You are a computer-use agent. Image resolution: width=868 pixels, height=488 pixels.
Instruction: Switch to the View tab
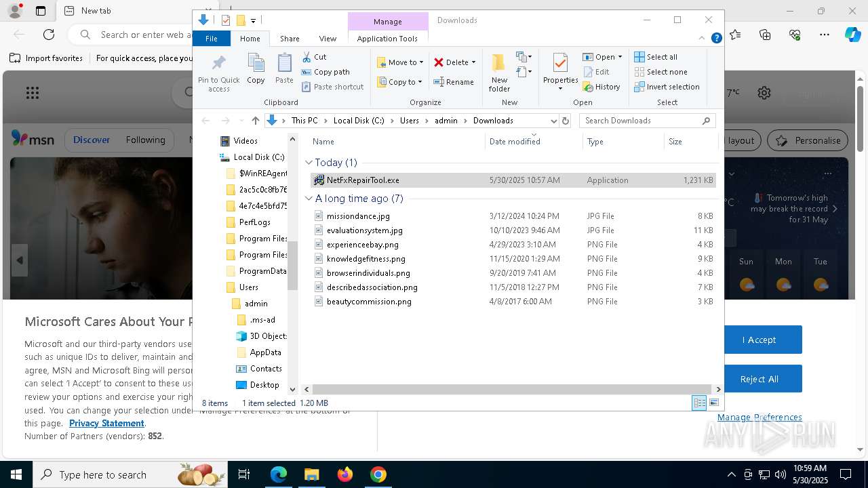pos(328,39)
